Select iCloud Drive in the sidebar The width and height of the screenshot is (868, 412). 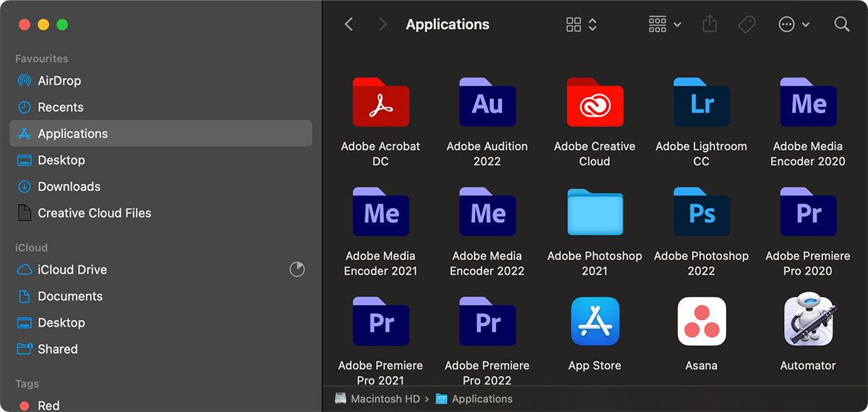coord(72,269)
